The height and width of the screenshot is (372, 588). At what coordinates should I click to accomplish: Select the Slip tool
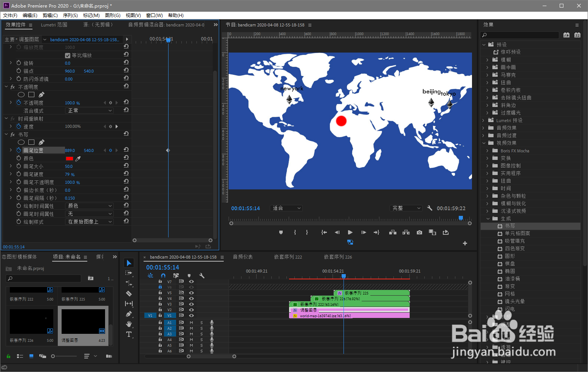click(129, 304)
